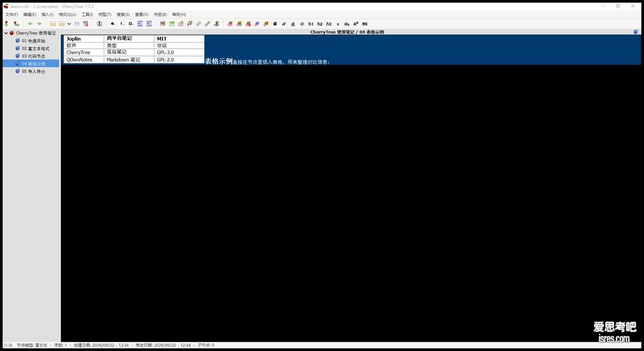This screenshot has width=644, height=351.
Task: Apply monospace 'ms' formatting
Action: 365,24
